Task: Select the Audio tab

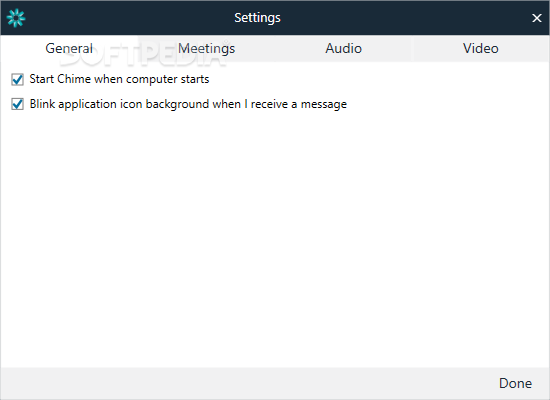Action: pyautogui.click(x=343, y=48)
